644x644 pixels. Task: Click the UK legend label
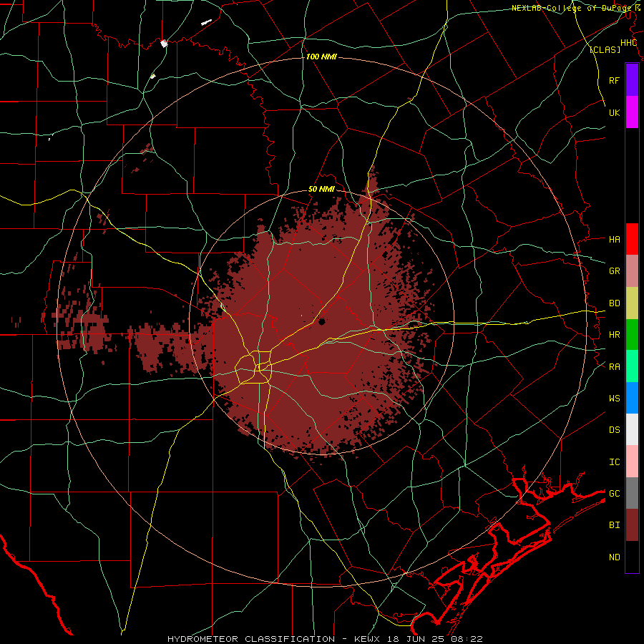coord(614,112)
